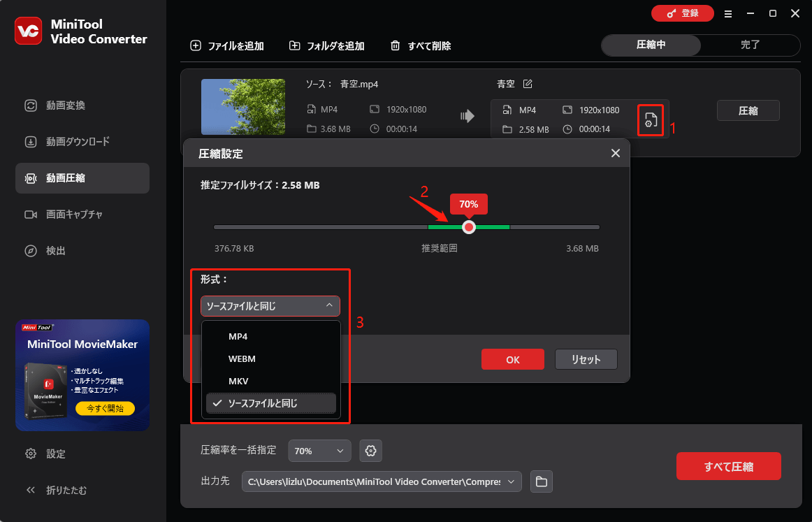Click フォルダを追加 to add a folder
This screenshot has height=522, width=812.
pyautogui.click(x=327, y=46)
